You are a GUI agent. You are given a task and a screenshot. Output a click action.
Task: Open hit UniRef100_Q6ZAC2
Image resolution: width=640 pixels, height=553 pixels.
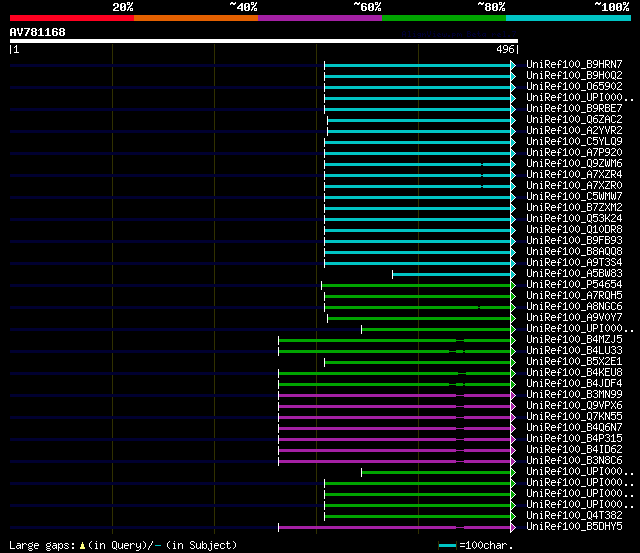[574, 120]
